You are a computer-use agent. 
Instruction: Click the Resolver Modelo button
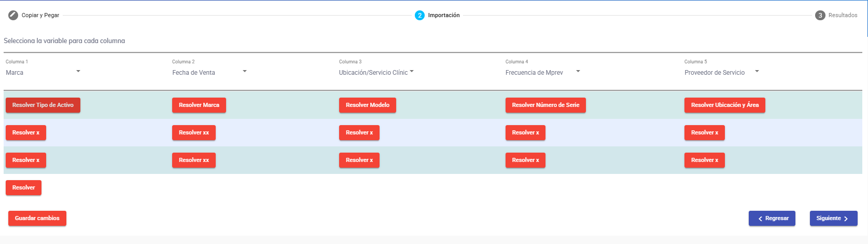coord(368,105)
